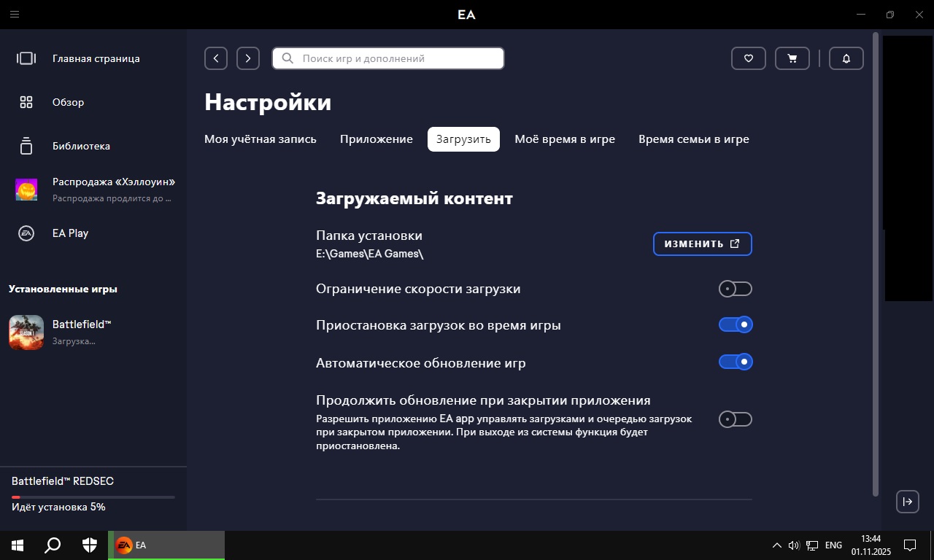Click the volume speaker tray icon
This screenshot has height=560, width=934.
pos(794,545)
